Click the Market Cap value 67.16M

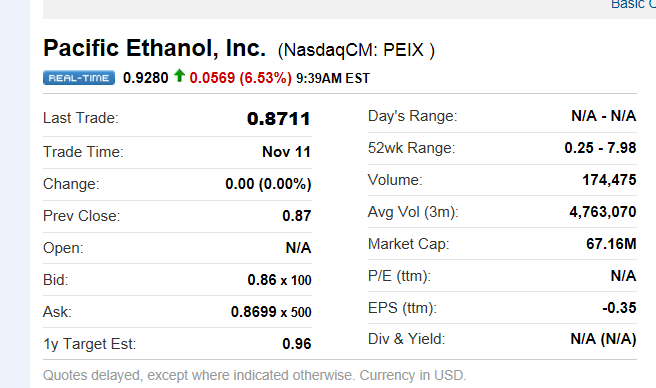pos(611,244)
